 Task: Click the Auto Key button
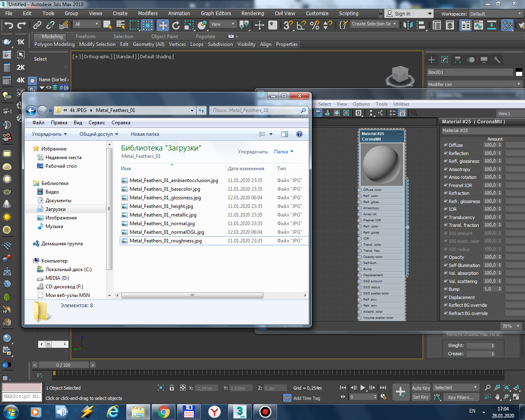pyautogui.click(x=421, y=388)
